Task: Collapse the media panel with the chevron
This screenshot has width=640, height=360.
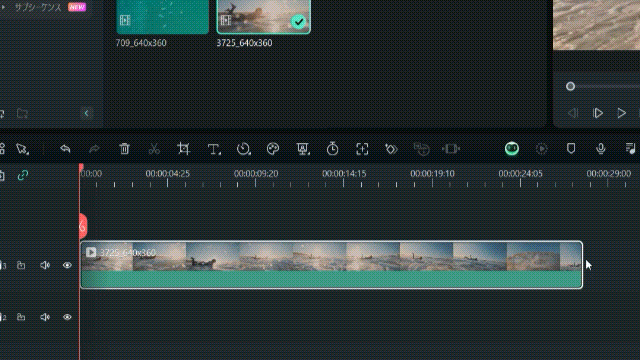Action: [86, 113]
